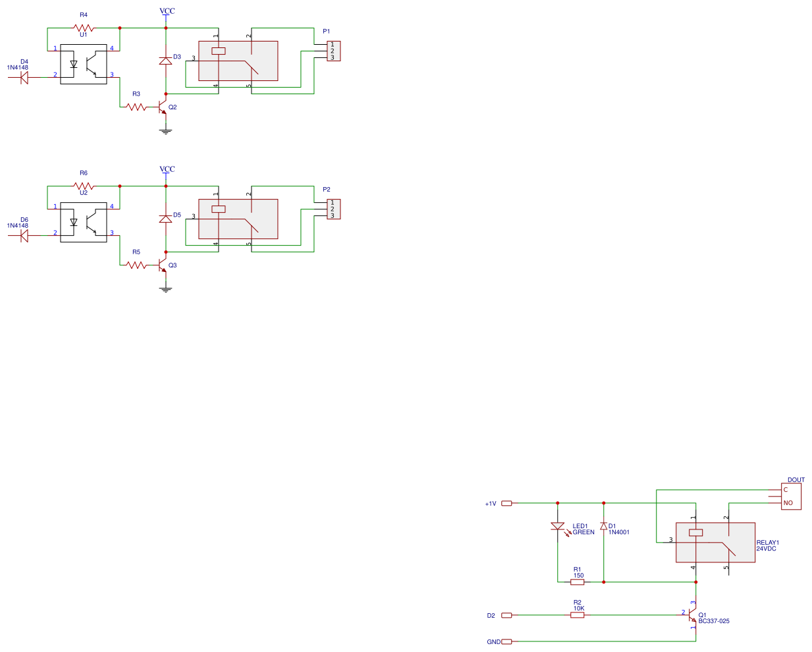Select the relay symbol wired to P1
This screenshot has width=812, height=652.
238,61
